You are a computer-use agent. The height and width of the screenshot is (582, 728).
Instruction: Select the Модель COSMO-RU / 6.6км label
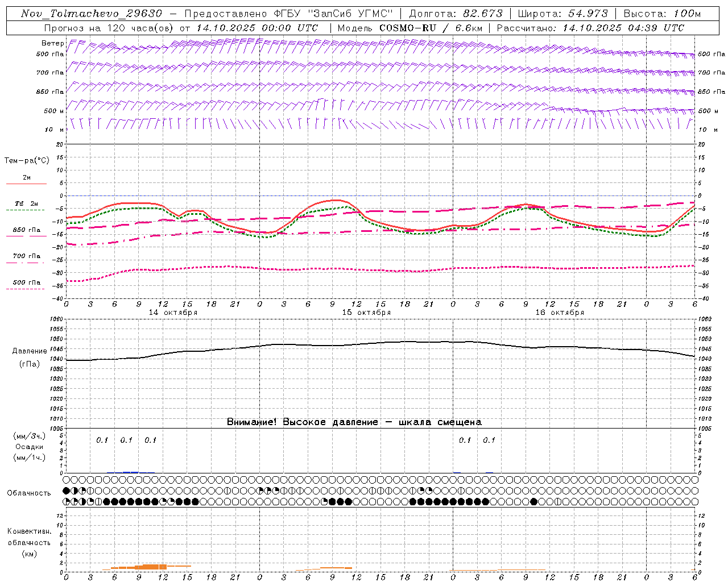click(409, 28)
